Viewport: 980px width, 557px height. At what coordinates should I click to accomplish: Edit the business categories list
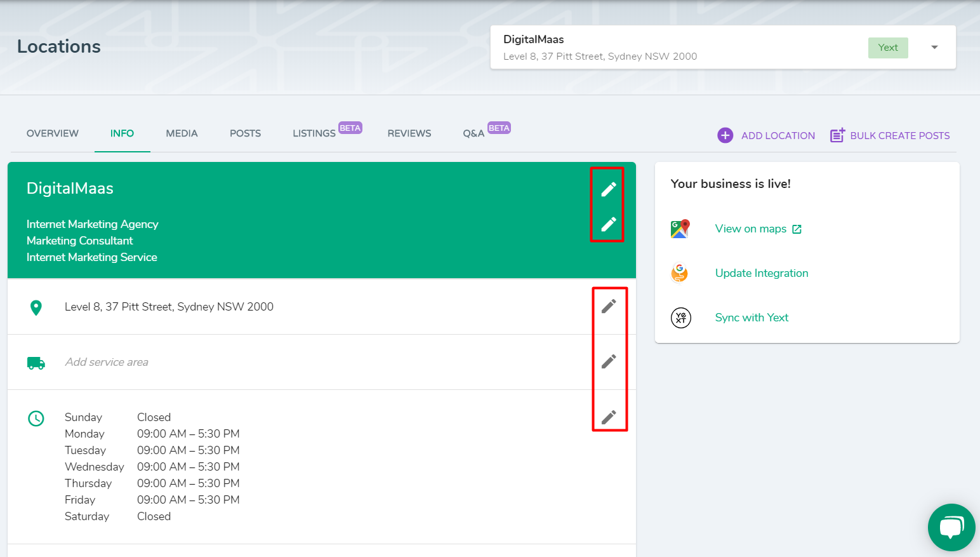(x=609, y=224)
